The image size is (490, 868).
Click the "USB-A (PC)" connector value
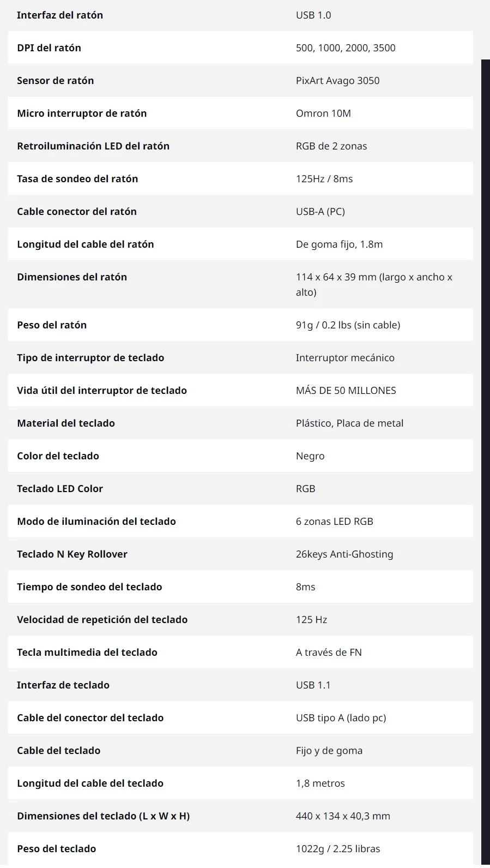[x=320, y=212]
